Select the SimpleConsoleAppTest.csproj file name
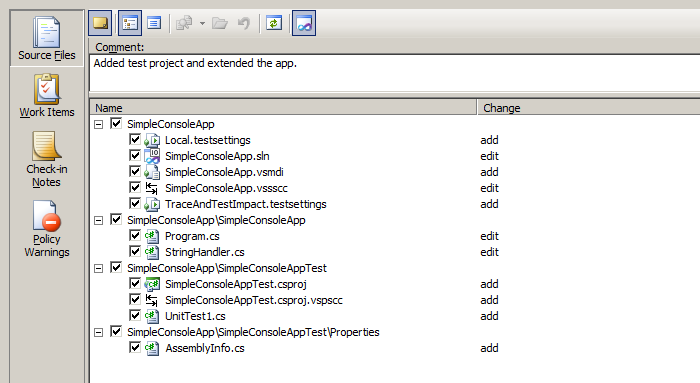Viewport: 700px width, 383px height. (x=236, y=284)
